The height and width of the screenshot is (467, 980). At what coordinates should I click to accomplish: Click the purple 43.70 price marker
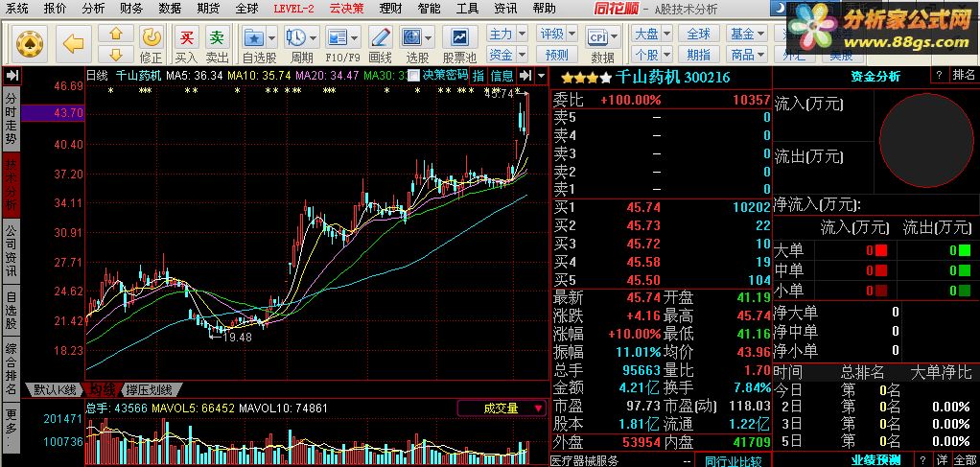53,113
